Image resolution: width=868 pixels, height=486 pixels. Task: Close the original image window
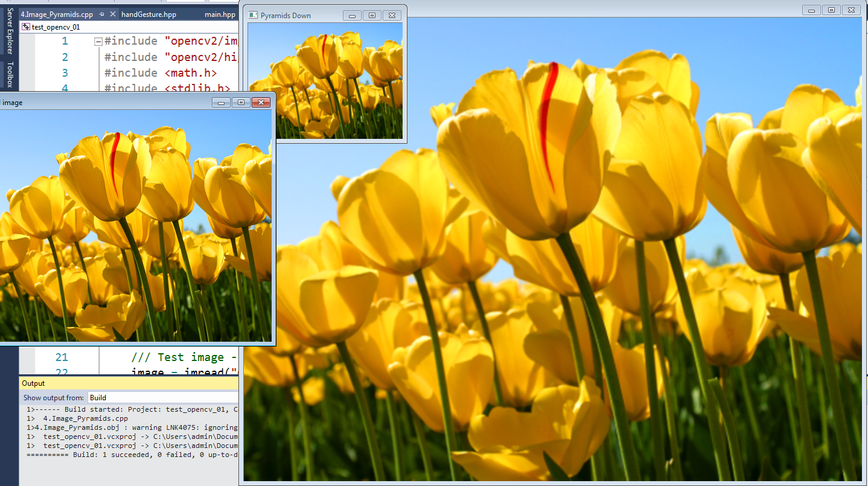click(x=260, y=102)
